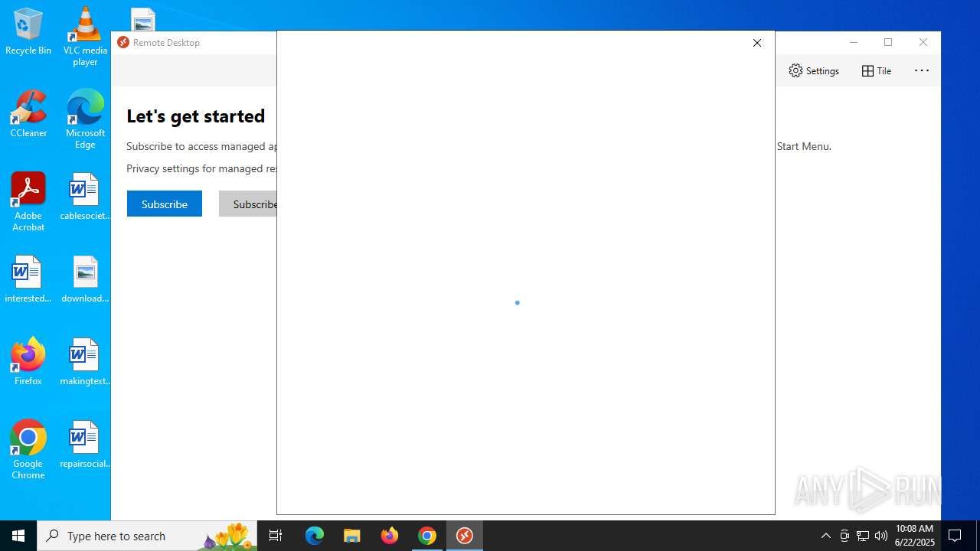Viewport: 980px width, 551px height.
Task: Launch Firefox desktop shortcut
Action: [x=28, y=362]
